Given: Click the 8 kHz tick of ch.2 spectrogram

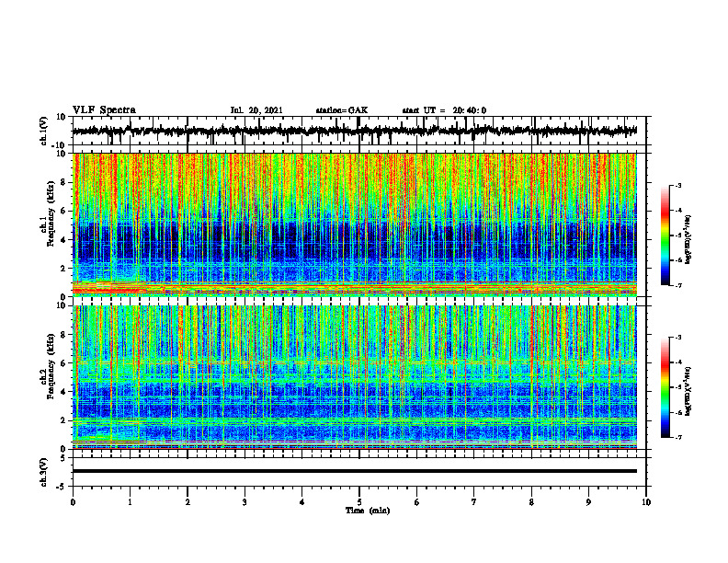Looking at the screenshot, I should (x=63, y=335).
